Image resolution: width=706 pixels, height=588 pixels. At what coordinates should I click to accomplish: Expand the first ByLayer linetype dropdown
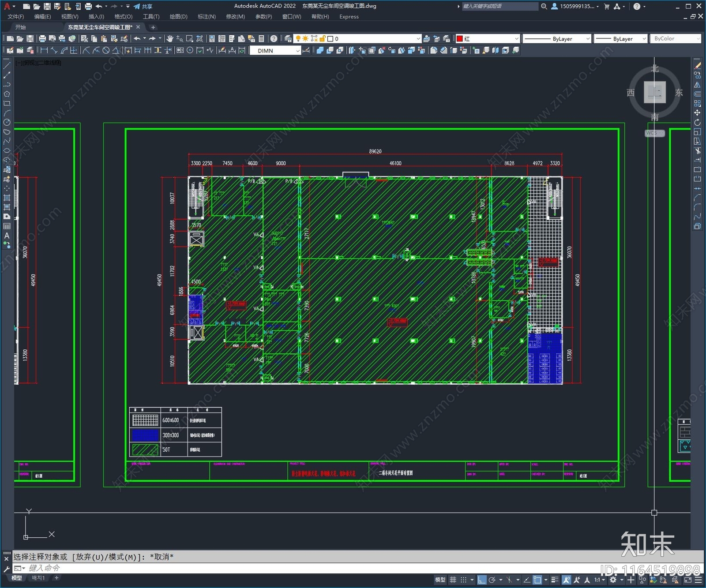[557, 39]
